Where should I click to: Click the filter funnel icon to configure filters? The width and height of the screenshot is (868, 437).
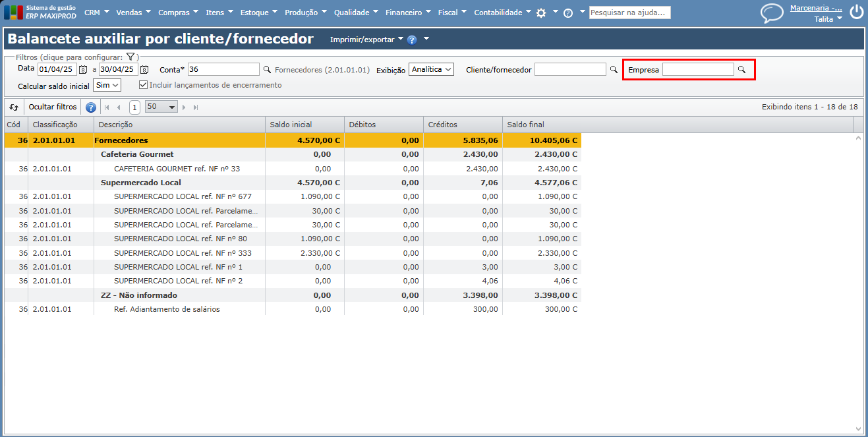[x=130, y=57]
